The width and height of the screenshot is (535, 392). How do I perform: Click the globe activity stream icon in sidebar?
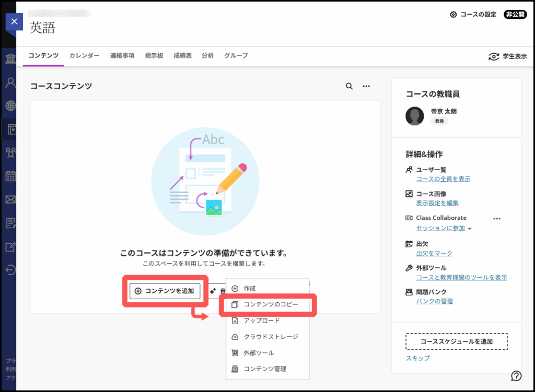[10, 106]
